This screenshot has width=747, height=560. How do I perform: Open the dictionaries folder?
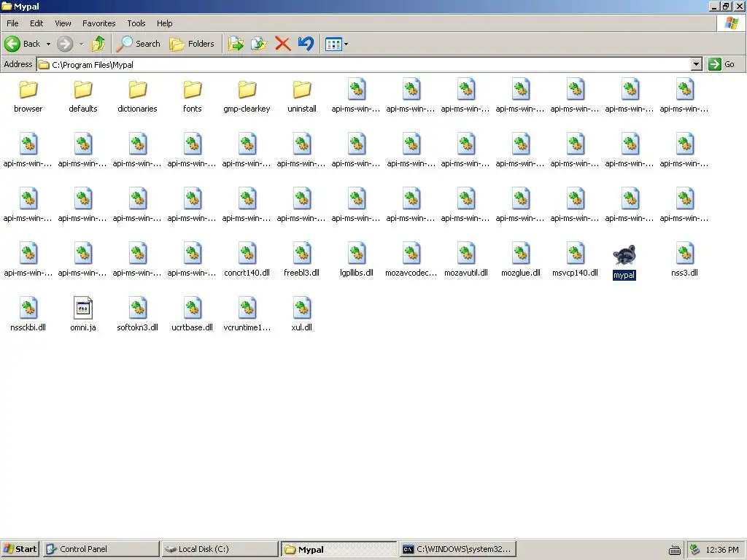pos(138,90)
